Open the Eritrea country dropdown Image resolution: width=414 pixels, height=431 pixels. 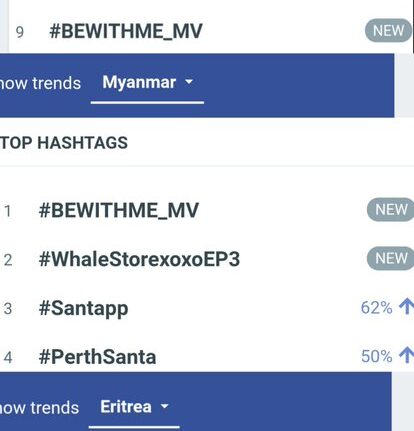tap(134, 408)
